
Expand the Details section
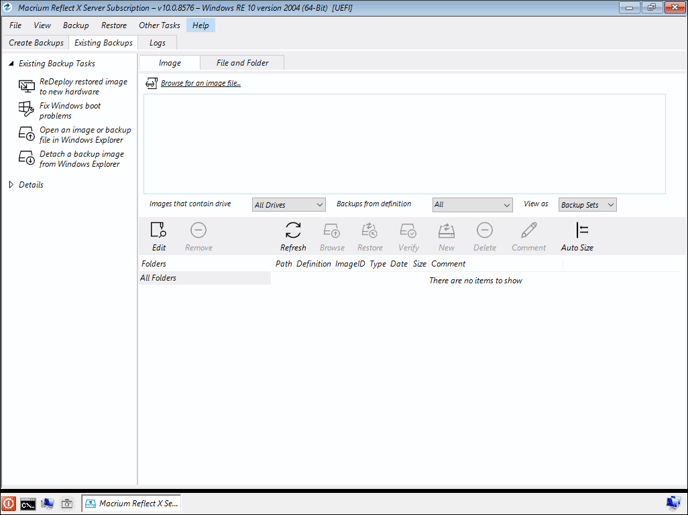click(x=11, y=185)
